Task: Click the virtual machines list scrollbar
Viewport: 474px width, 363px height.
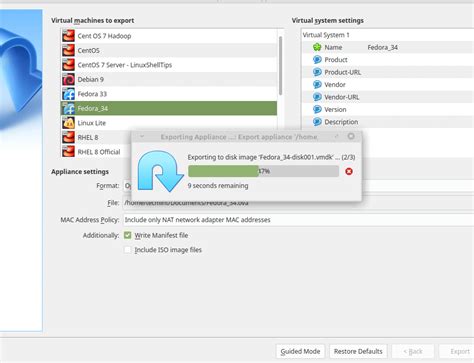Action: (x=280, y=66)
